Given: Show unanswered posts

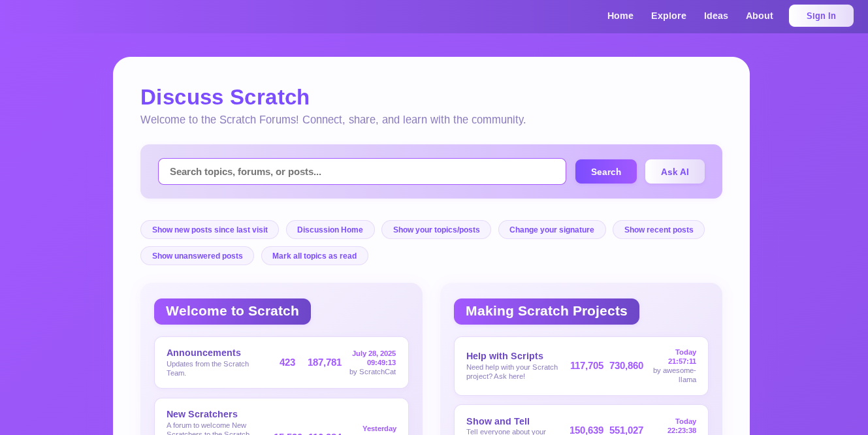Looking at the screenshot, I should [197, 256].
